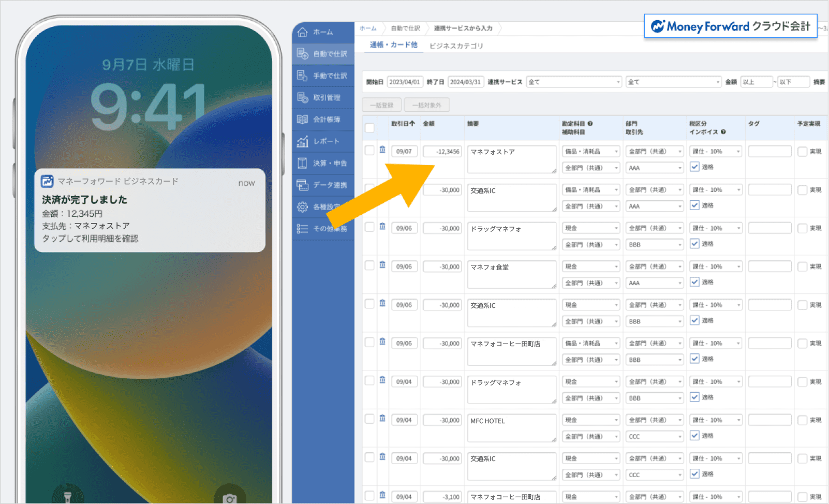
Task: Click the 一括登録 button
Action: point(382,105)
